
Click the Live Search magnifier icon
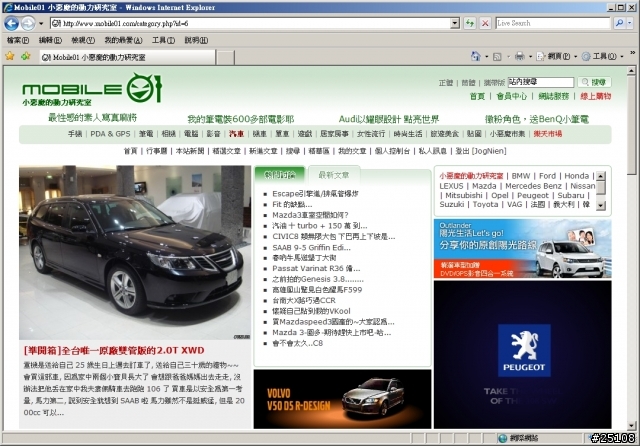[x=619, y=23]
